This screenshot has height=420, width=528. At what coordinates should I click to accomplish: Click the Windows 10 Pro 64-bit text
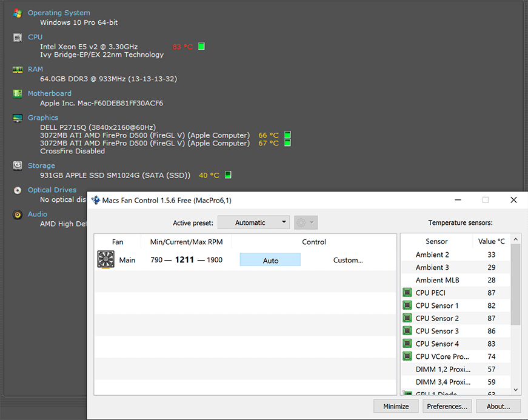point(79,22)
